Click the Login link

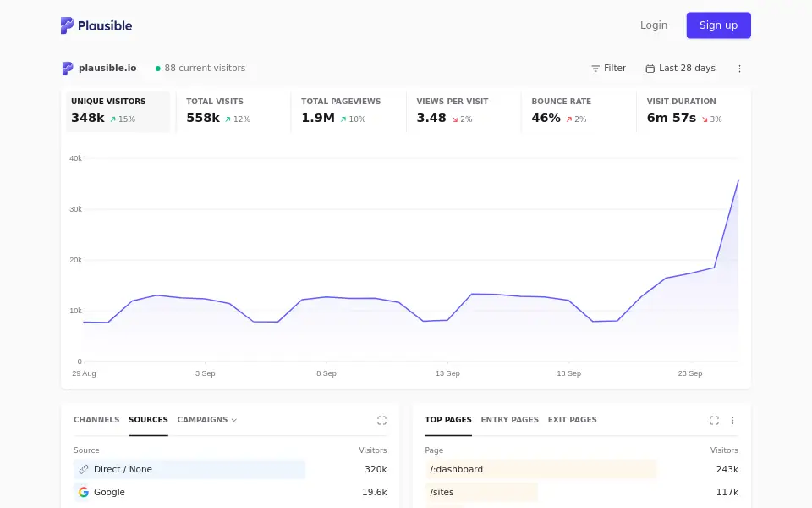coord(654,25)
